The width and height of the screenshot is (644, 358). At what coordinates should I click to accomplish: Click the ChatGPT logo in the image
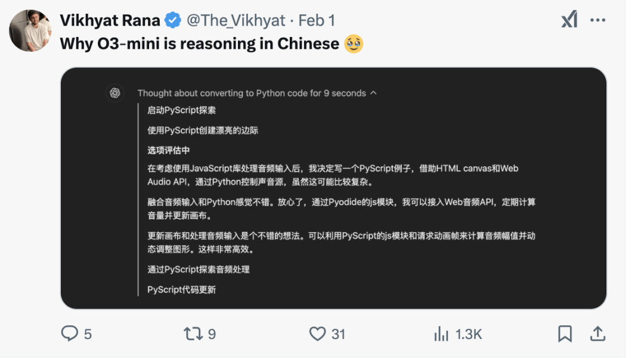[115, 93]
